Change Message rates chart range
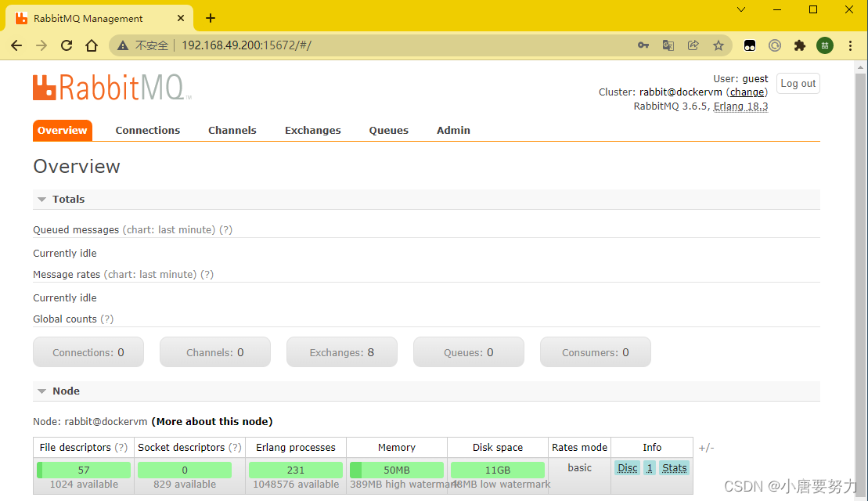This screenshot has height=501, width=868. tap(150, 275)
